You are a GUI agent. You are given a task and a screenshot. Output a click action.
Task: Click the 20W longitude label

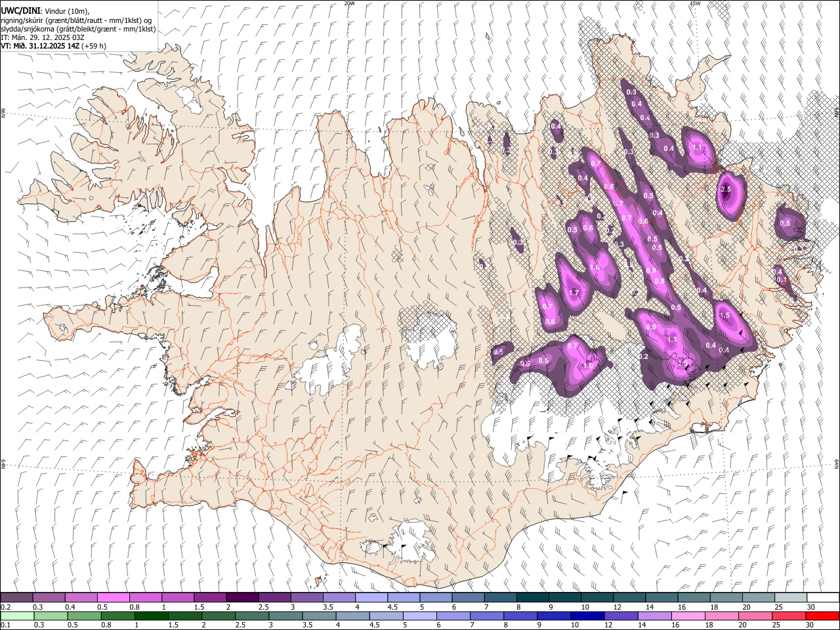349,3
